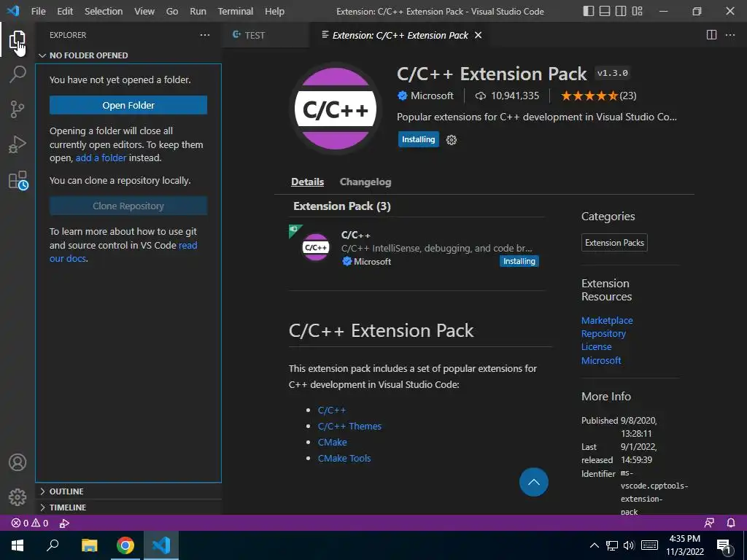This screenshot has height=560, width=747.
Task: Click the C/C++ link in the readme list
Action: click(332, 410)
